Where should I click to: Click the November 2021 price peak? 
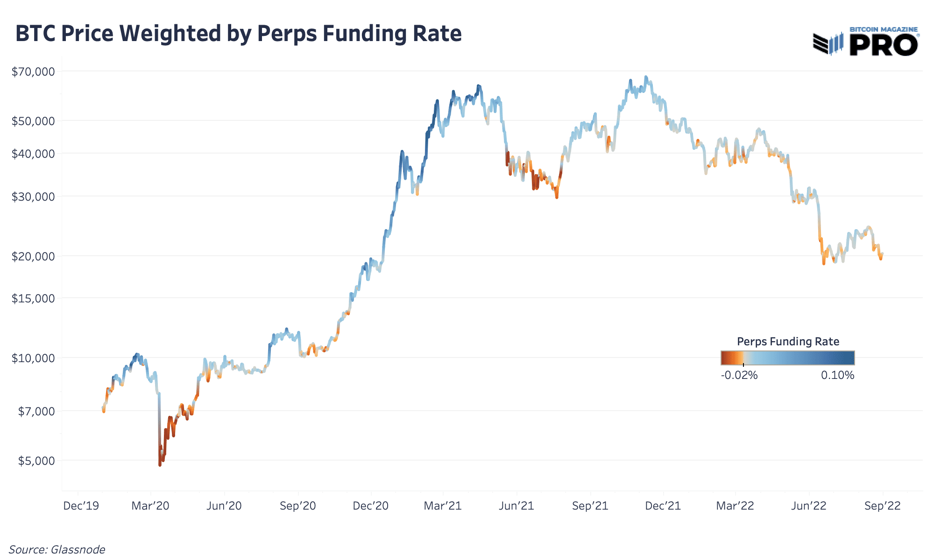pyautogui.click(x=646, y=77)
